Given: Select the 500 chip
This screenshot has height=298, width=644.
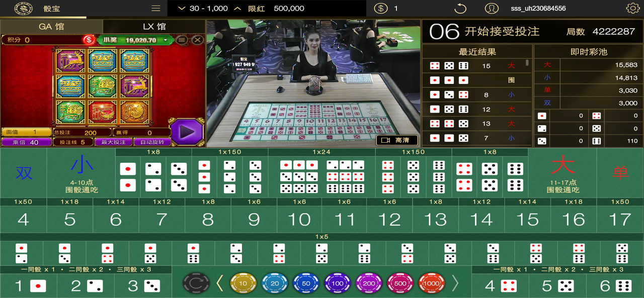Looking at the screenshot, I should tap(400, 283).
